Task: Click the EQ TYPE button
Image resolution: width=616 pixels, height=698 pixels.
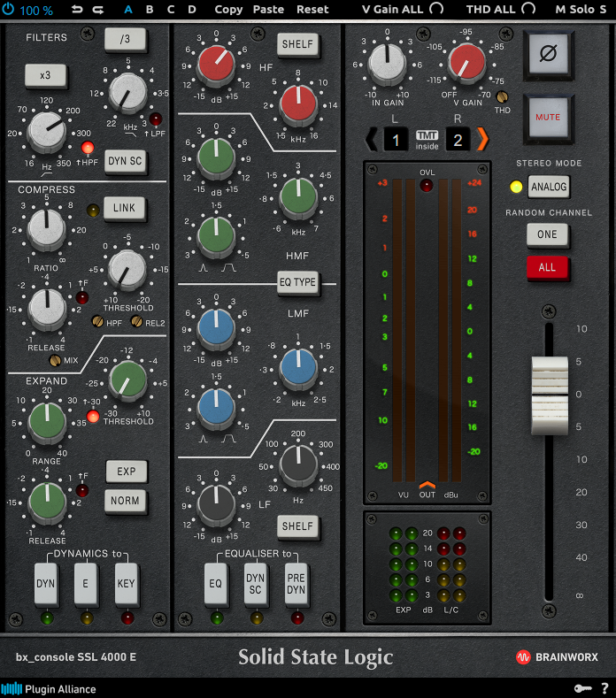Action: pyautogui.click(x=297, y=282)
